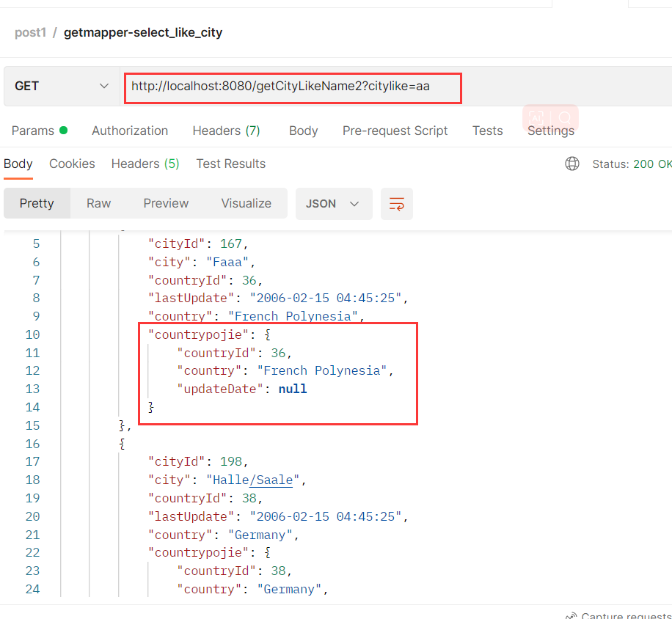Click the Status 200 OK text

click(x=631, y=164)
